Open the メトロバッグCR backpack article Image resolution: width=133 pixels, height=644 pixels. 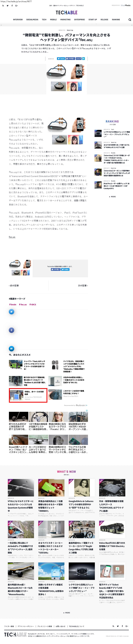click(74, 366)
